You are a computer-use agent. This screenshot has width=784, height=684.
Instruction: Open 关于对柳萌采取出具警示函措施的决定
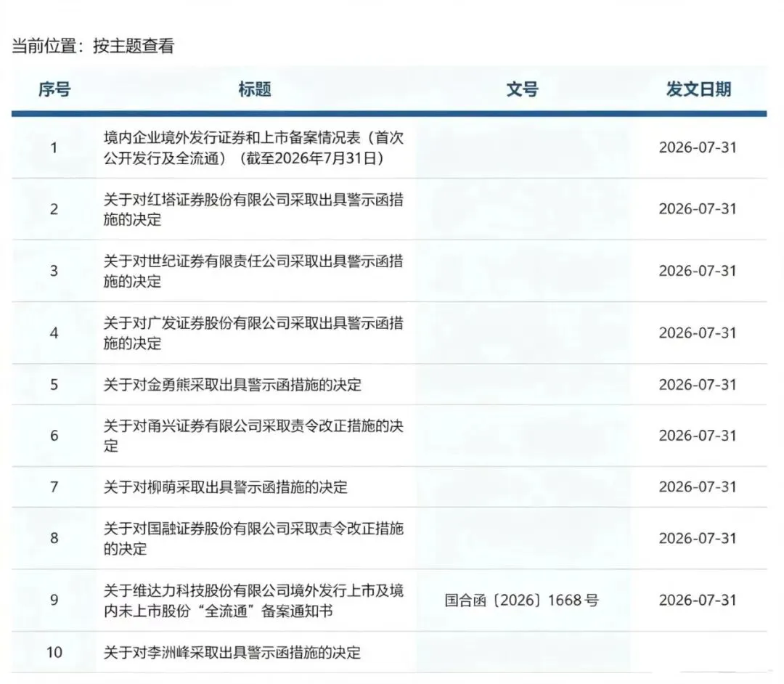(226, 487)
